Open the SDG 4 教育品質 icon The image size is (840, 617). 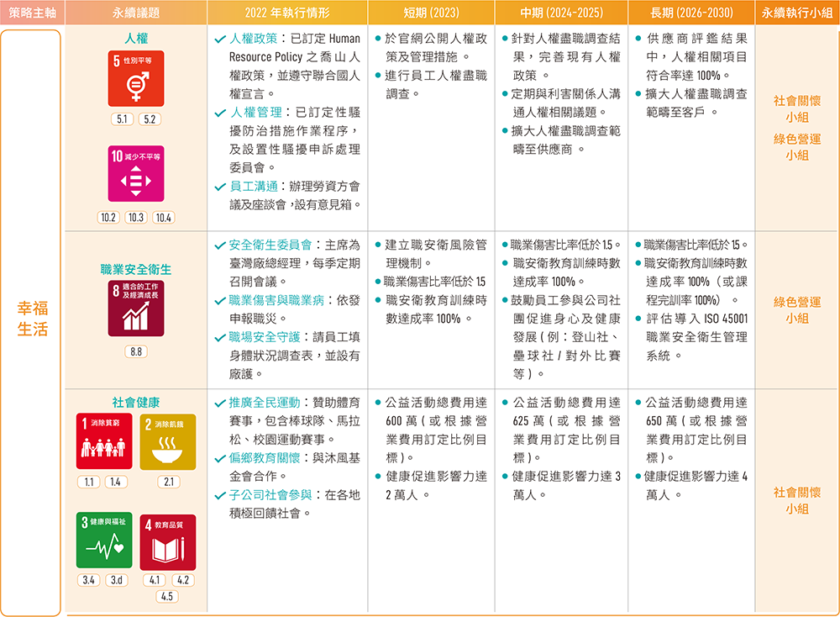pyautogui.click(x=168, y=541)
